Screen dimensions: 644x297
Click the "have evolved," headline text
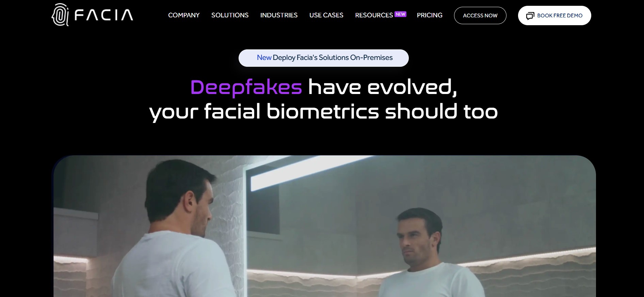(x=382, y=87)
